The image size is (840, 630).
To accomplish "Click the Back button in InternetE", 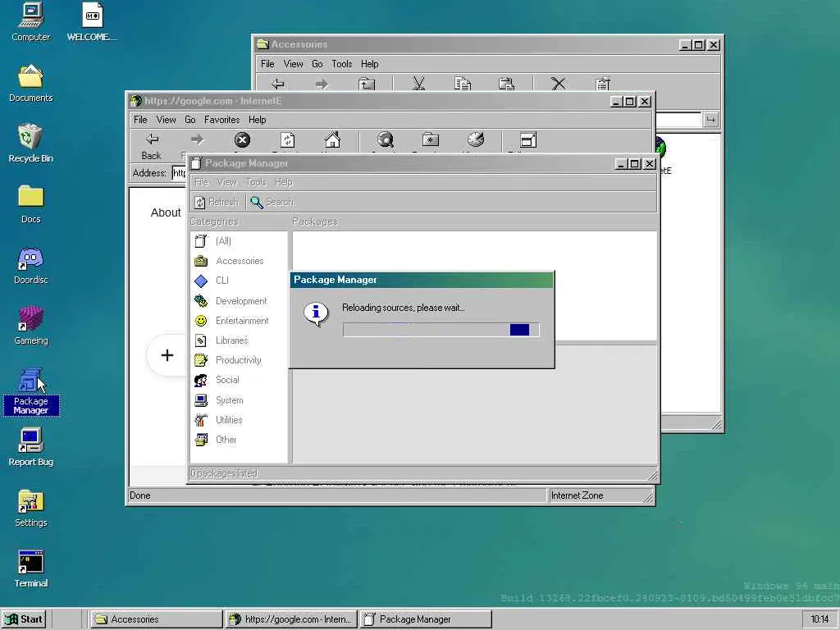I will [152, 146].
